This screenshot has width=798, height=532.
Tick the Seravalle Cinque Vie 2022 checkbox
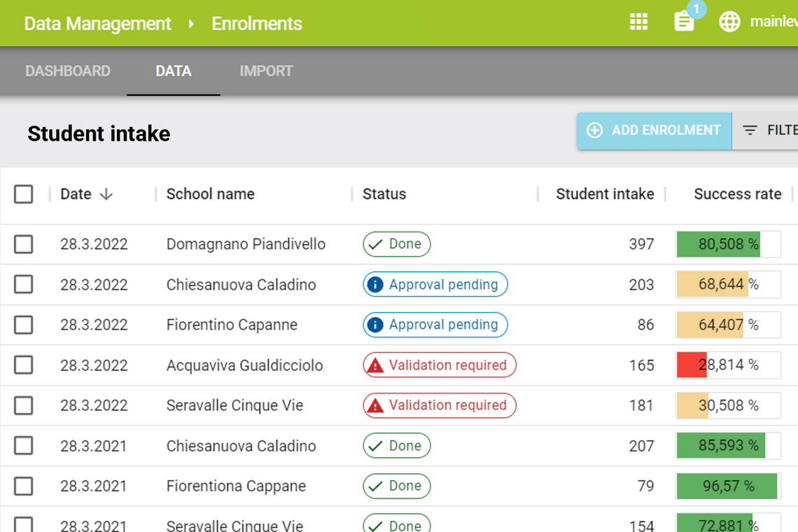tap(24, 405)
